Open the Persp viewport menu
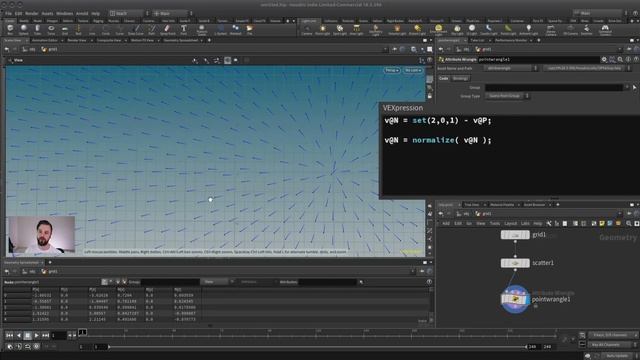 click(x=391, y=70)
